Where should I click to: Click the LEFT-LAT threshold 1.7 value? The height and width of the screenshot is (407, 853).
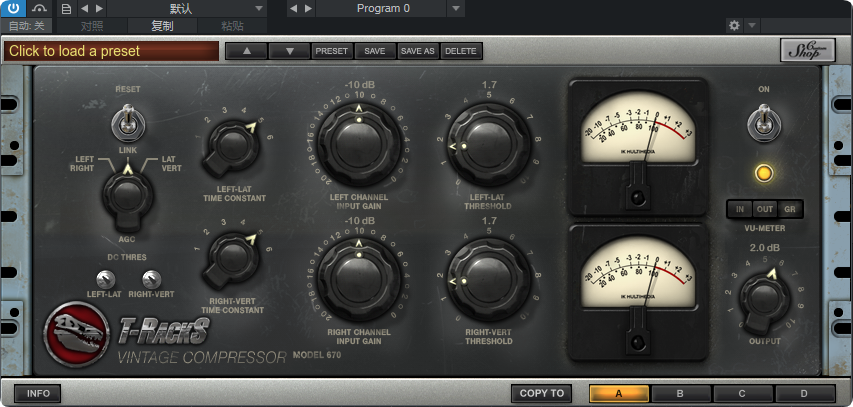click(x=489, y=85)
